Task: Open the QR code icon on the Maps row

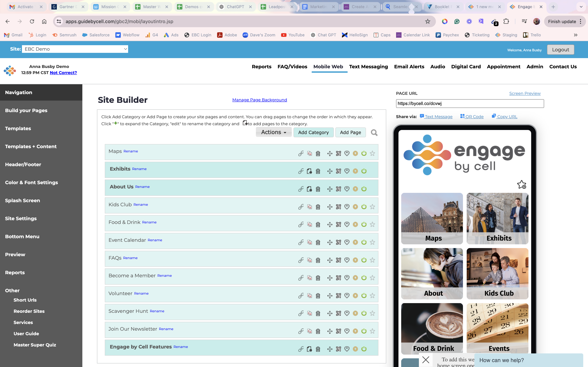Action: [338, 153]
